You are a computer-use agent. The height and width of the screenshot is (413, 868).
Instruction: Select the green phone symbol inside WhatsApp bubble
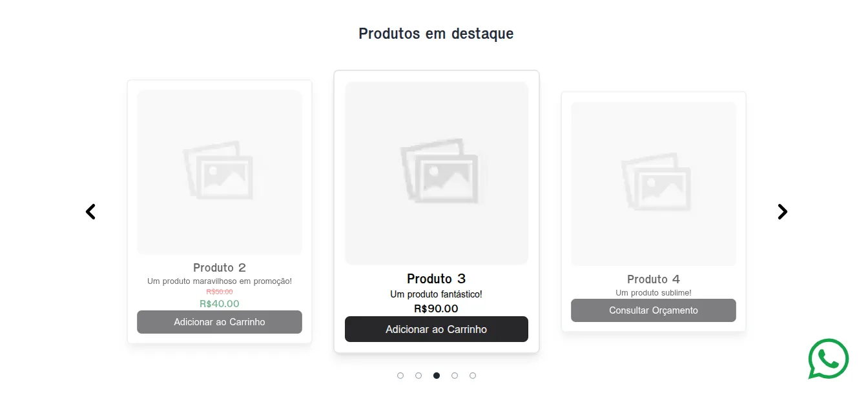[828, 359]
